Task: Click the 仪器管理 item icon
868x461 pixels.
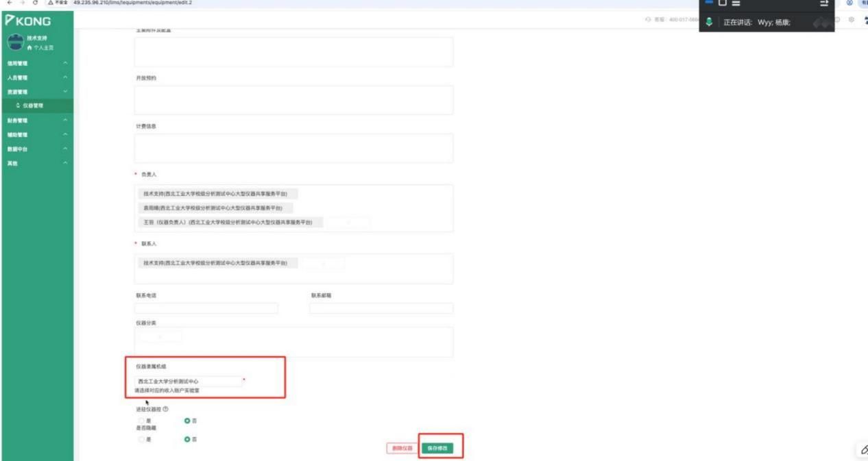Action: pos(17,105)
